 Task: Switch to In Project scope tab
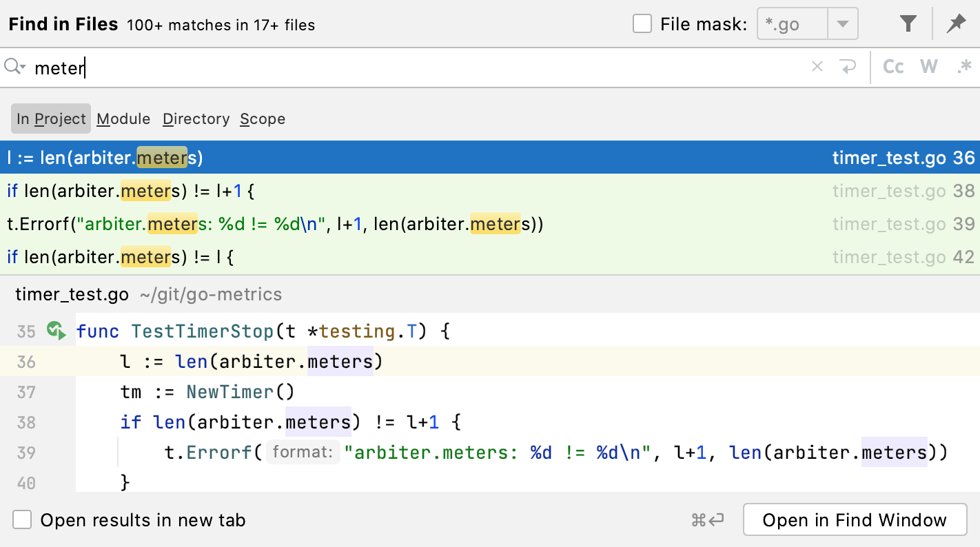coord(51,119)
